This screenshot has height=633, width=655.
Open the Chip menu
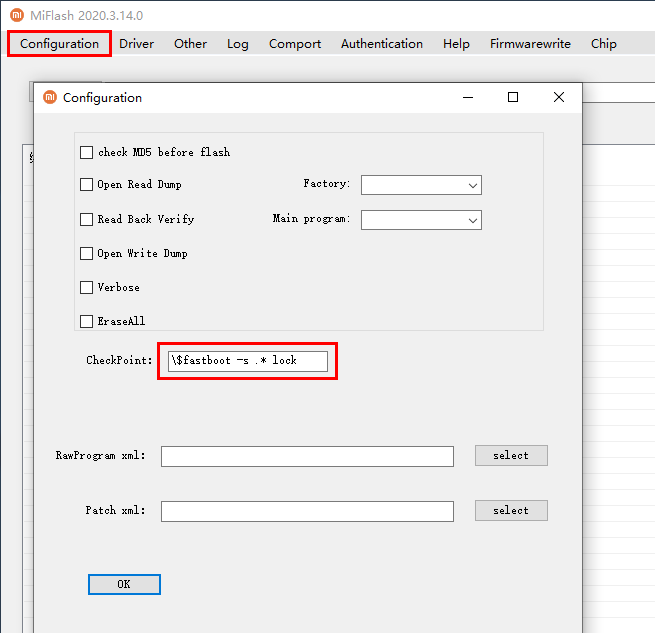[x=603, y=43]
